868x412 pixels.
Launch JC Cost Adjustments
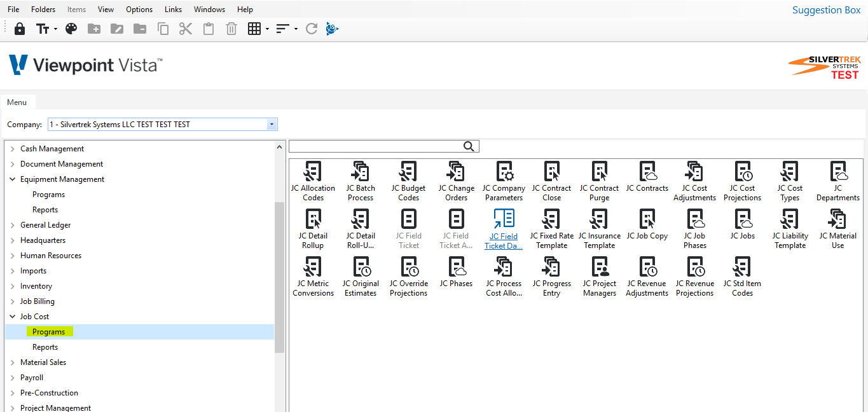pos(694,181)
